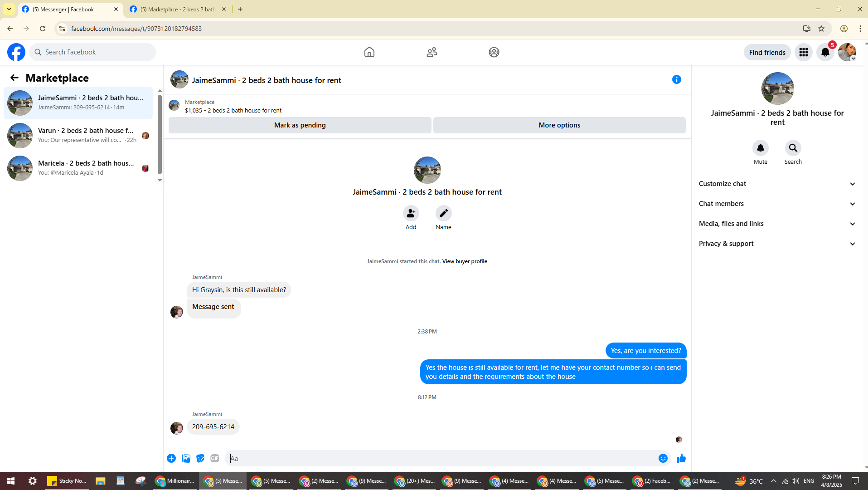Viewport: 868px width, 490px height.
Task: Open the JaimeSammi conversation in list
Action: (78, 103)
